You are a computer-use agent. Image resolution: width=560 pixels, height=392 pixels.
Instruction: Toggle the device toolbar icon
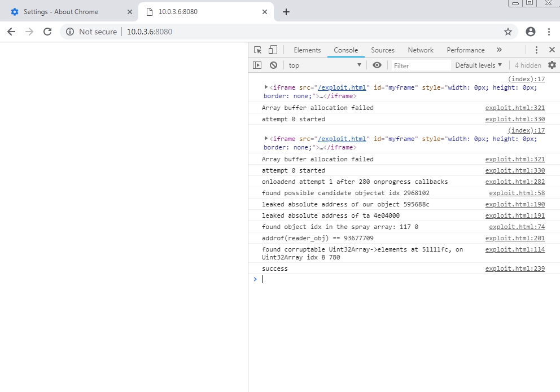[273, 50]
